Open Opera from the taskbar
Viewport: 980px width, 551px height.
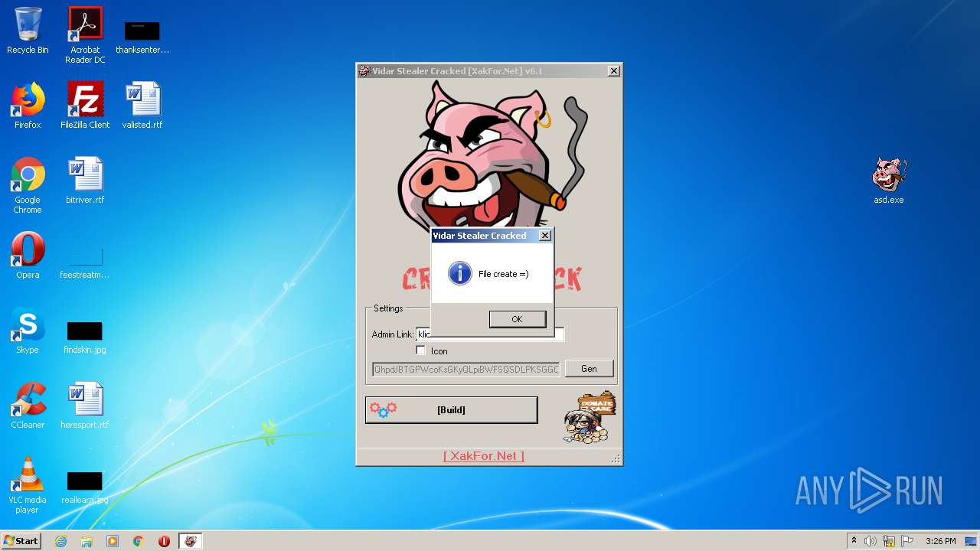(164, 541)
